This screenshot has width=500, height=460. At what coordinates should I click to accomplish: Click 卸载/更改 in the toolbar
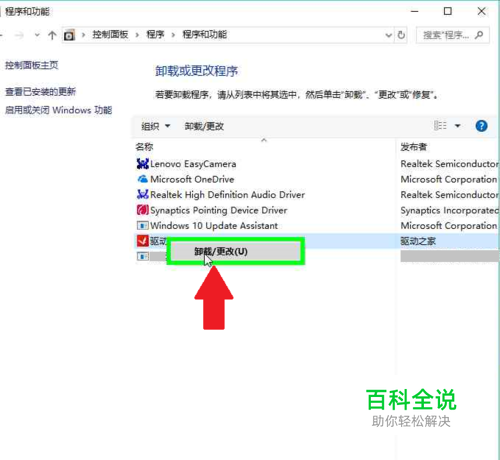click(204, 126)
